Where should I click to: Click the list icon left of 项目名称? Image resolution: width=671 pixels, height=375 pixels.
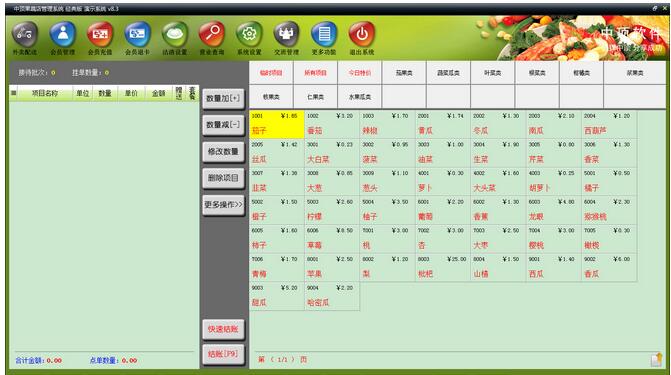(x=14, y=93)
